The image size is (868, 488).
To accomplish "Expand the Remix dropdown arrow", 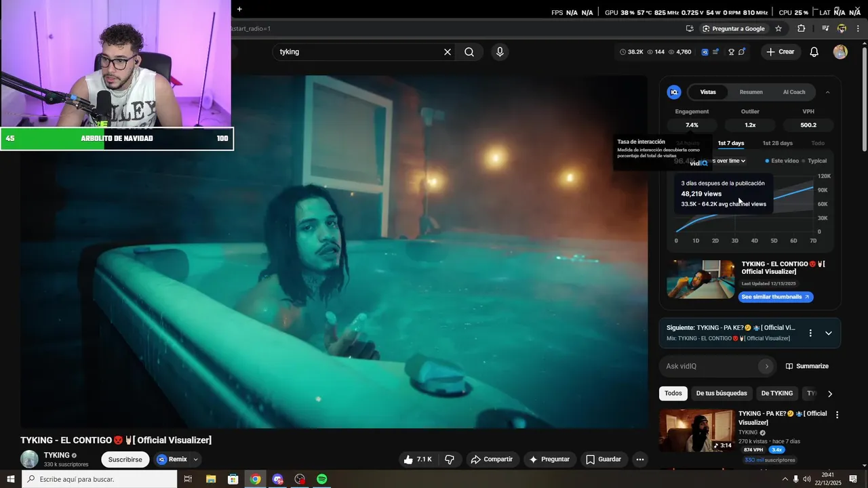I will [x=195, y=460].
